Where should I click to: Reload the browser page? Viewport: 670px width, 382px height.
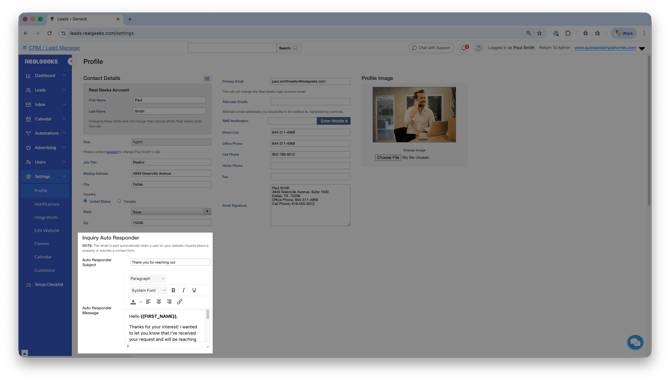coord(49,33)
